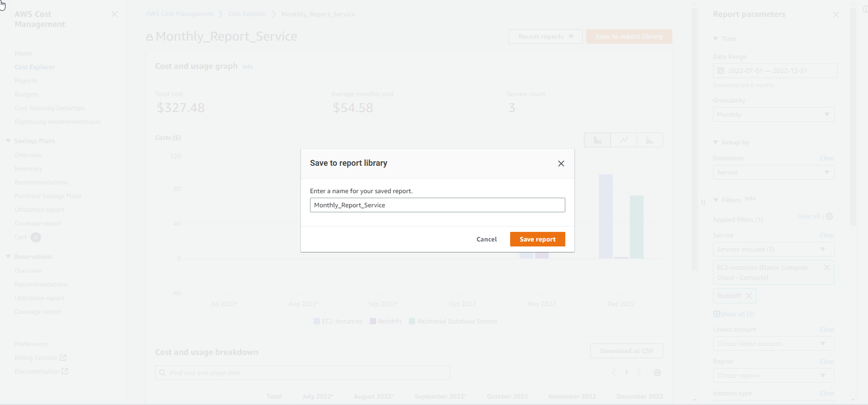This screenshot has height=405, width=868.
Task: Collapse the Group by section
Action: click(x=716, y=142)
